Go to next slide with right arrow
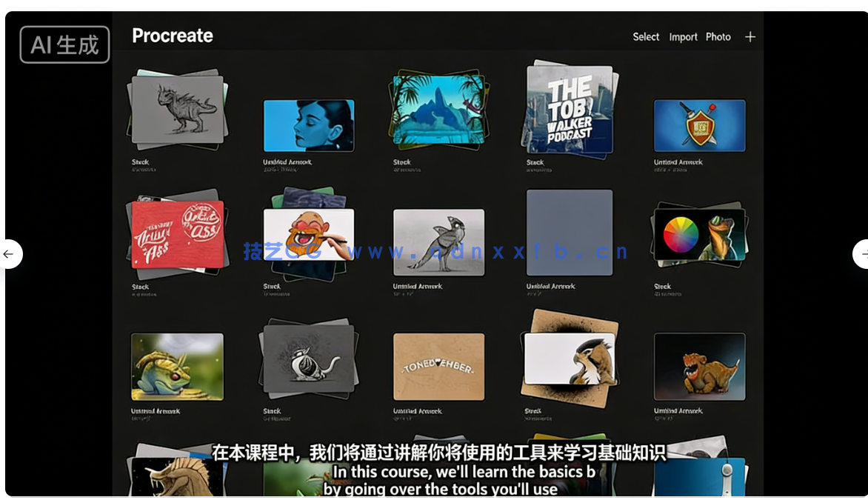This screenshot has width=868, height=503. (x=861, y=254)
